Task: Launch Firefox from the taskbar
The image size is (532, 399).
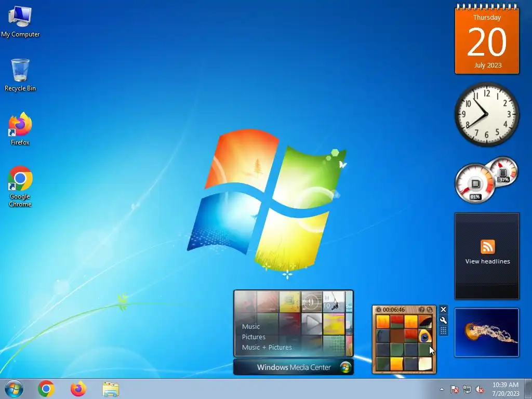Action: coord(78,389)
